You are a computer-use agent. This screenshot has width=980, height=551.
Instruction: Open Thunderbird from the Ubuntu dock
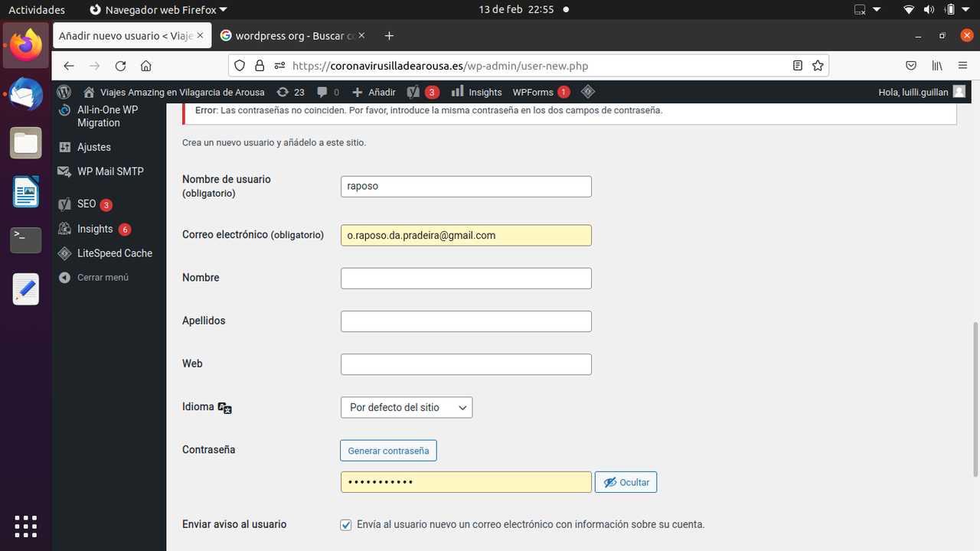coord(26,95)
